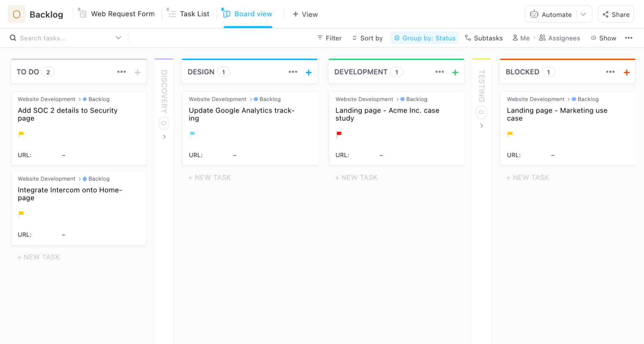Viewport: 644px width, 344px height.
Task: Open the Automate dropdown arrow
Action: click(x=583, y=14)
